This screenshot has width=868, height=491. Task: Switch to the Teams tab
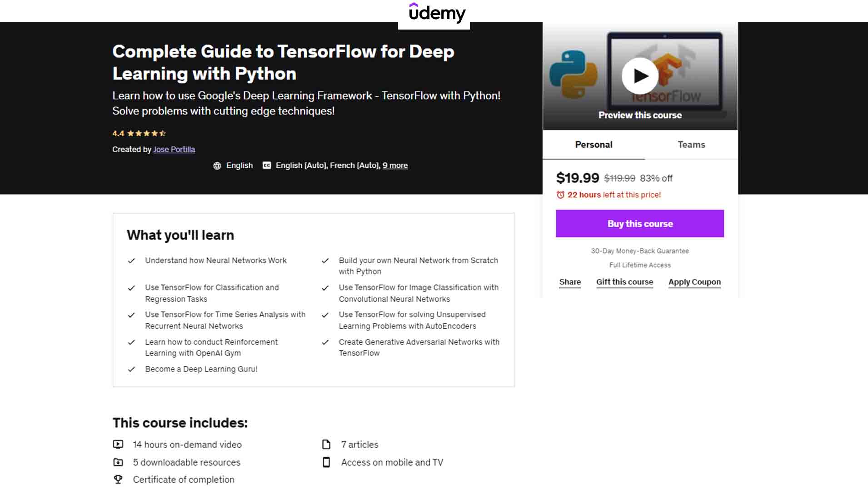point(691,145)
